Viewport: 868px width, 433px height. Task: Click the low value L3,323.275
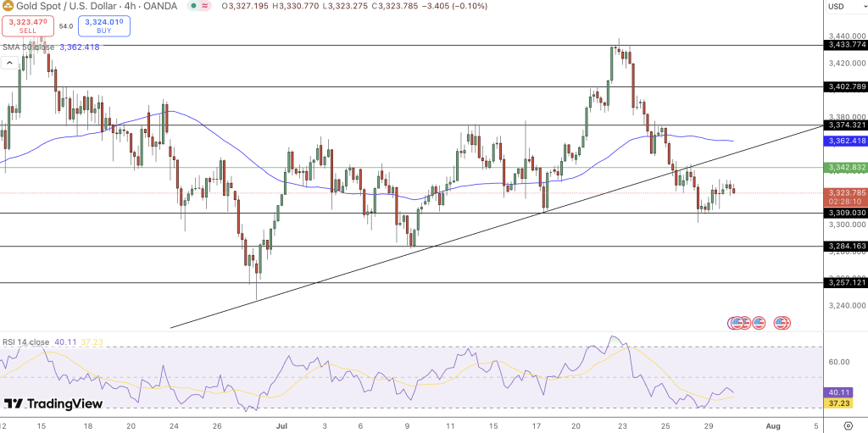tap(346, 6)
